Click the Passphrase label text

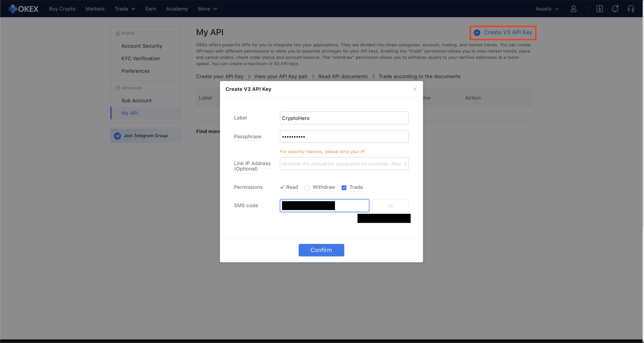click(248, 137)
